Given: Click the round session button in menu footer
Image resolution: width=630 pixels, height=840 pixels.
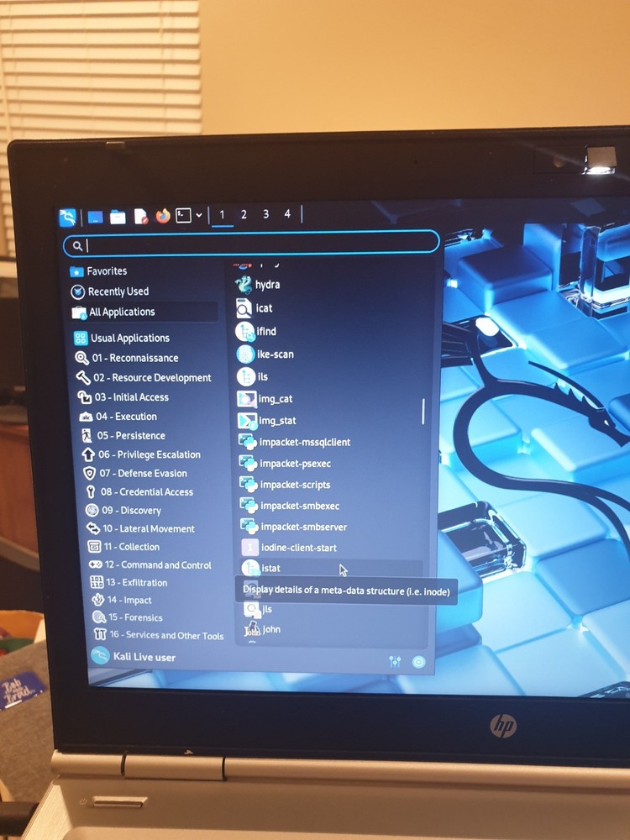Looking at the screenshot, I should (x=419, y=662).
